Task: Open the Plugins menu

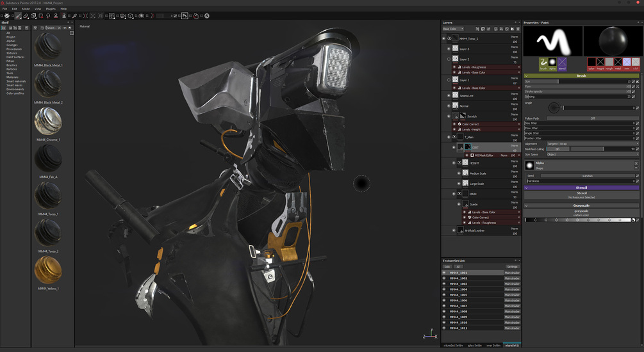Action: (x=51, y=8)
